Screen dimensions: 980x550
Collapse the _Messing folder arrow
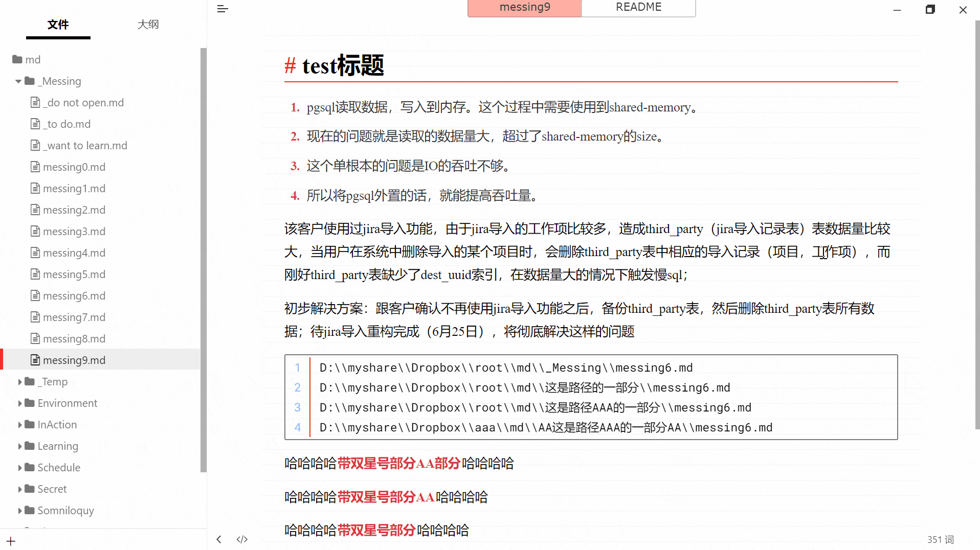(18, 81)
